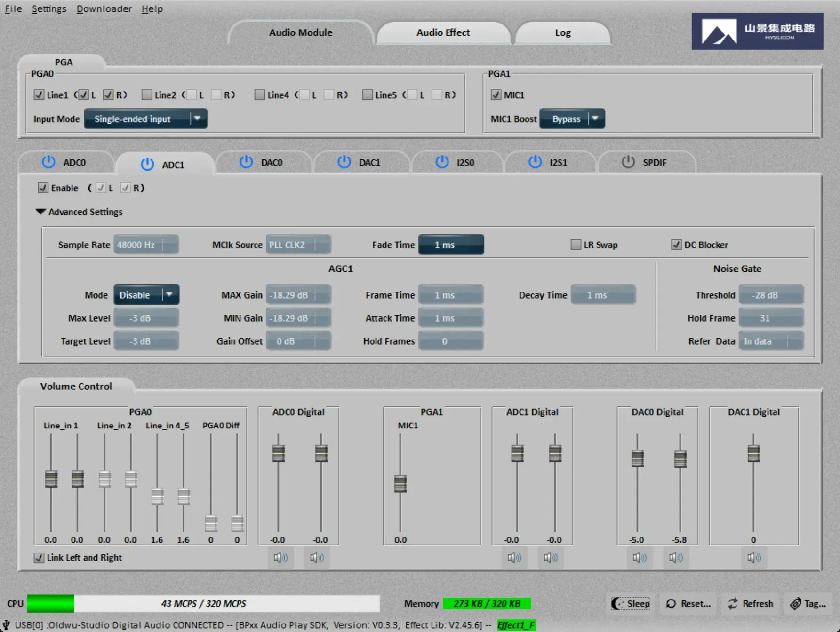Click the USB connection status icon

click(x=7, y=624)
